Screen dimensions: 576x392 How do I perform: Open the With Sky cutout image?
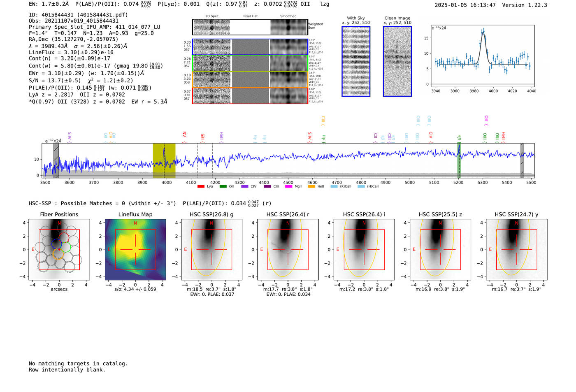[x=356, y=61]
